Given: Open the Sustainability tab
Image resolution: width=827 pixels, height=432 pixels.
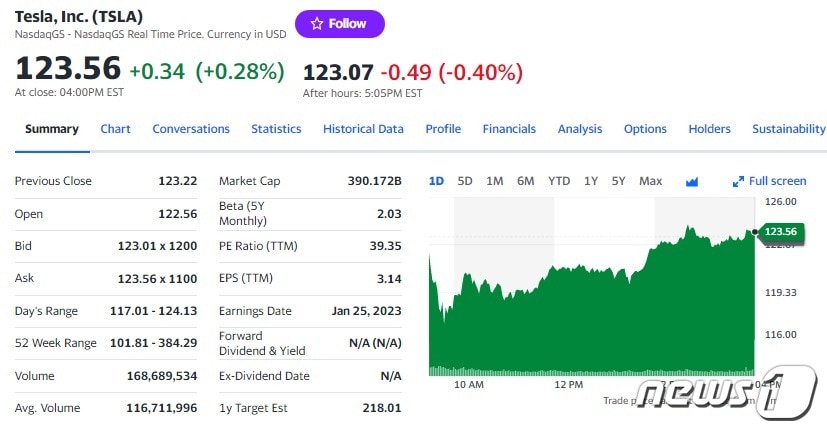Looking at the screenshot, I should pos(788,129).
